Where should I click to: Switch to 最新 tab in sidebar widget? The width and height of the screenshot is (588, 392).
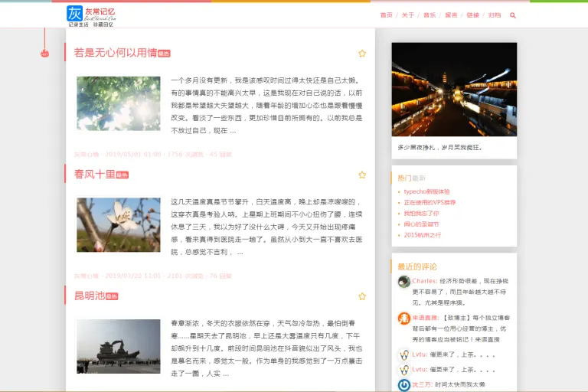(x=419, y=178)
